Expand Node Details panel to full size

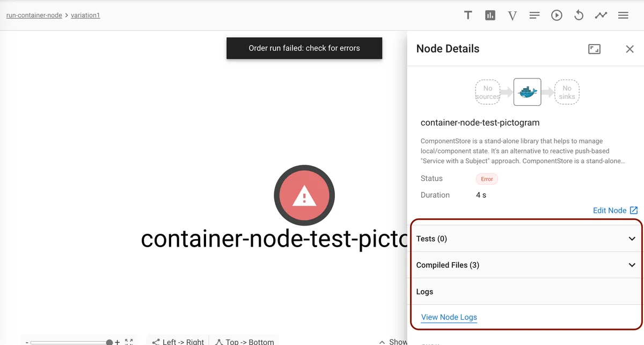(594, 49)
